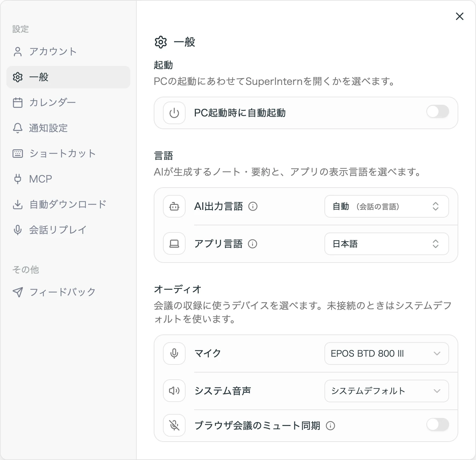This screenshot has width=476, height=460.
Task: Select the ショートカット settings section
Action: click(68, 154)
